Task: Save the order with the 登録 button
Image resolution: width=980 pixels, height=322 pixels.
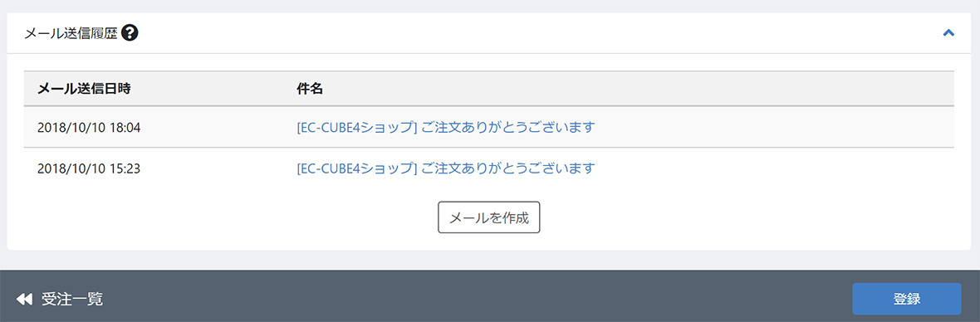Action: pyautogui.click(x=906, y=299)
